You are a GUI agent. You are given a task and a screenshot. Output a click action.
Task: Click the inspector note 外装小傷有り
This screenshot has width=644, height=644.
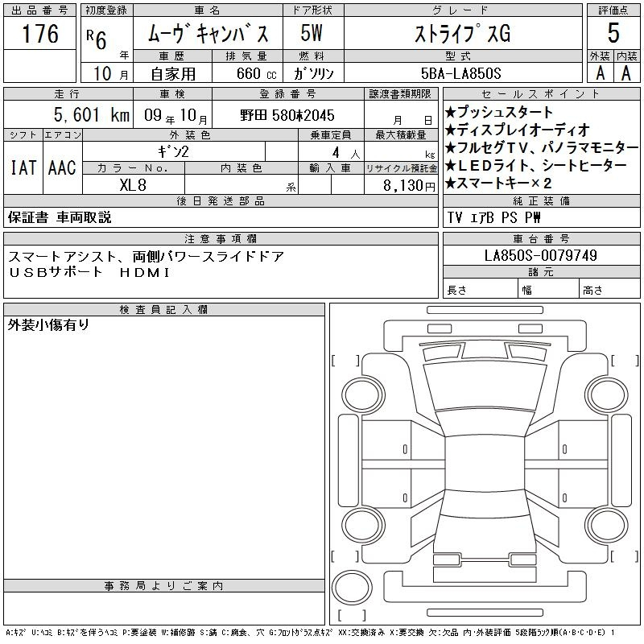pos(48,325)
